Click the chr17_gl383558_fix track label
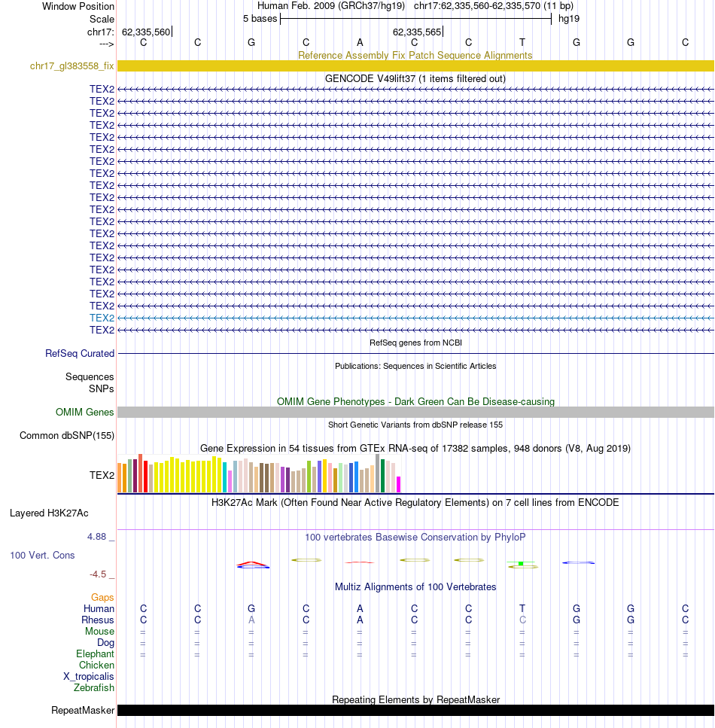Screen dimensions: 715x728 coord(71,66)
